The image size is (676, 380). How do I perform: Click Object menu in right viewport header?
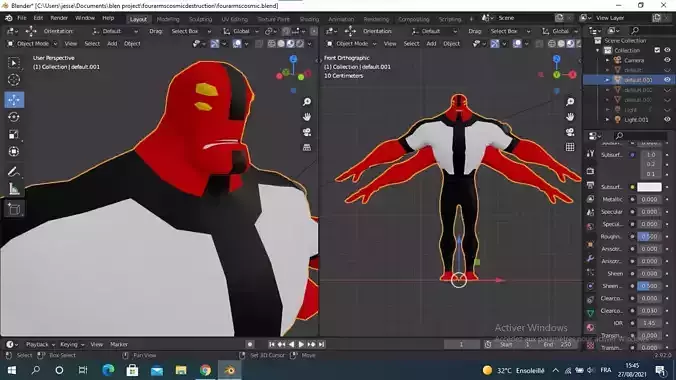pos(451,44)
